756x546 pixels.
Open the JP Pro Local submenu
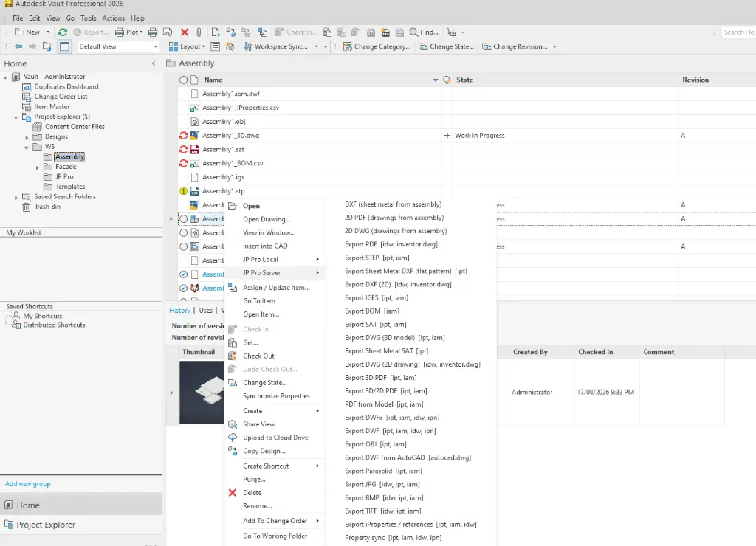click(x=275, y=259)
